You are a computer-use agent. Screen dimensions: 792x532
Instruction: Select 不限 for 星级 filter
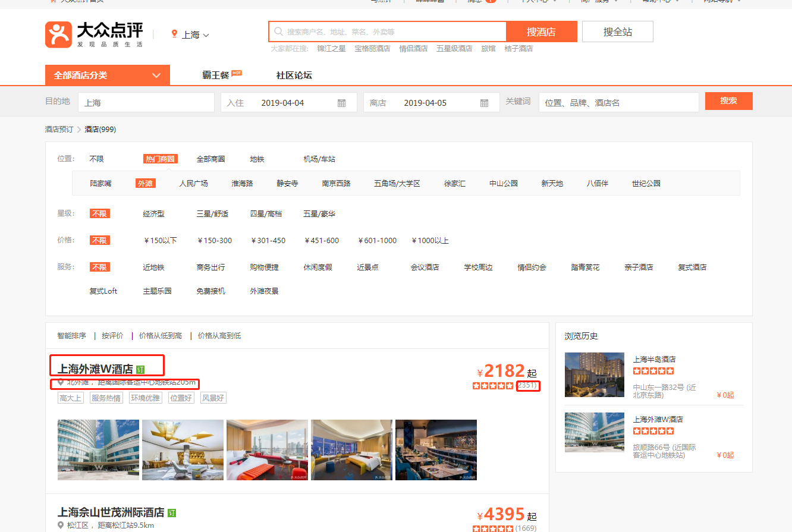tap(99, 213)
